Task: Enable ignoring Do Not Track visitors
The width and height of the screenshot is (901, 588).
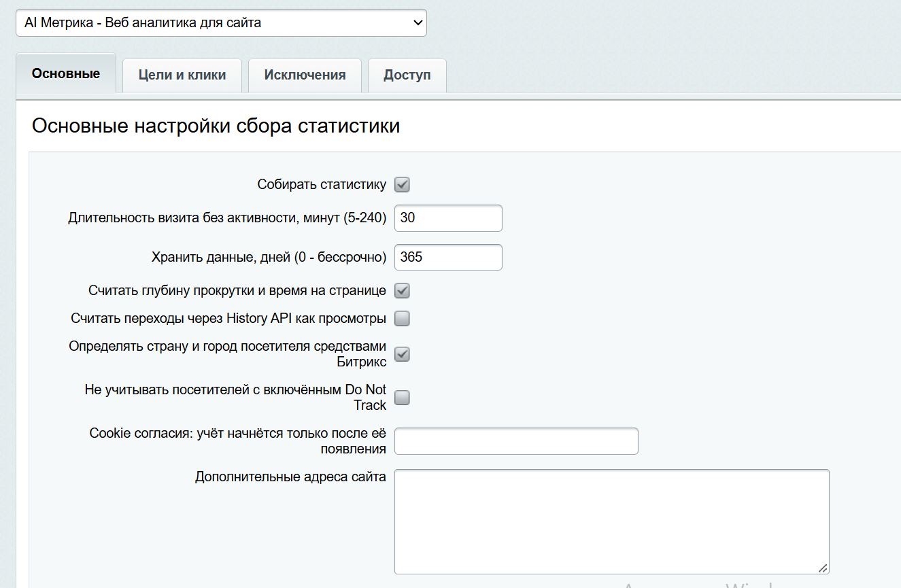Action: [x=403, y=398]
